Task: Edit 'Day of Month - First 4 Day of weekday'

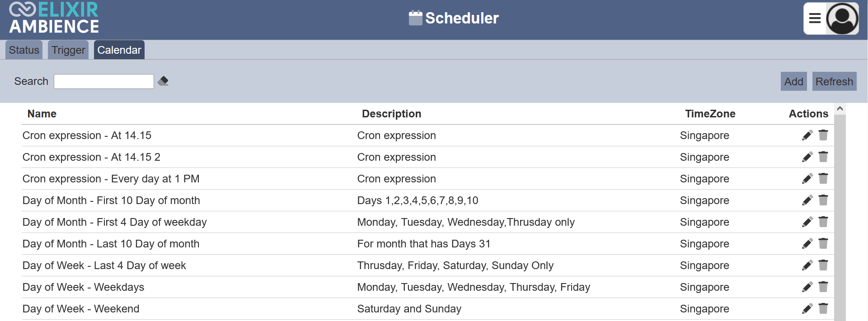Action: [807, 222]
